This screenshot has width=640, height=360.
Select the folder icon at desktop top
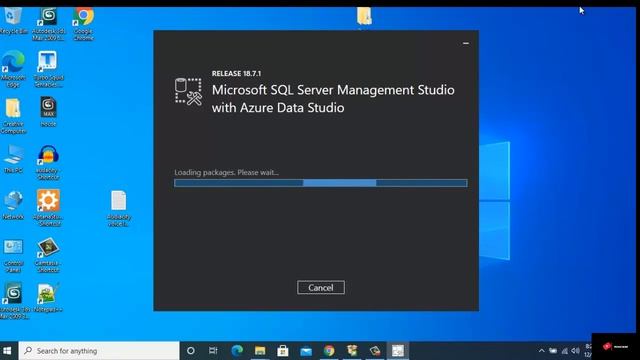pyautogui.click(x=364, y=16)
